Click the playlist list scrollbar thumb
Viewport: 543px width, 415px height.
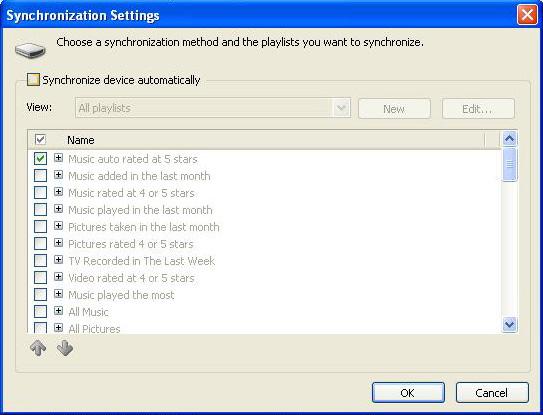pyautogui.click(x=509, y=164)
